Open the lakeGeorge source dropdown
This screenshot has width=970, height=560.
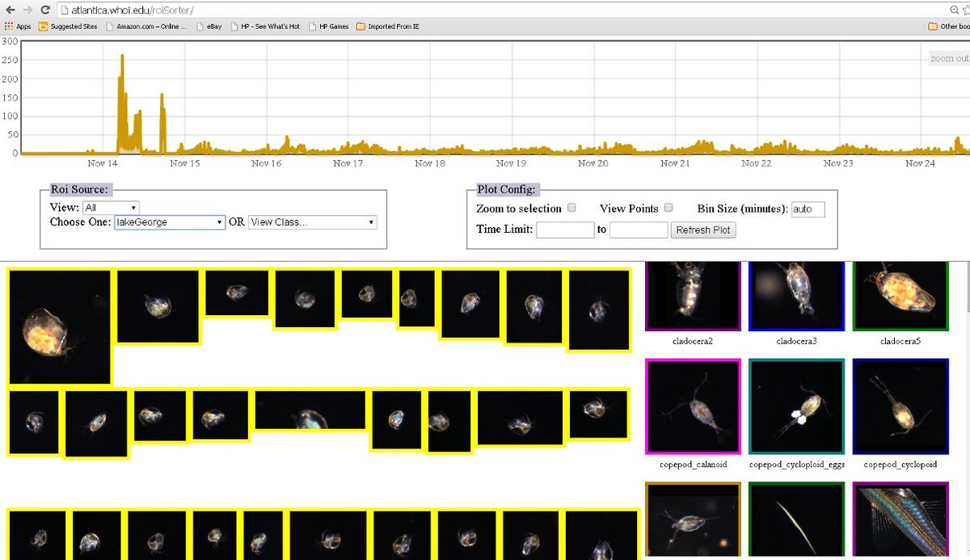pyautogui.click(x=169, y=222)
